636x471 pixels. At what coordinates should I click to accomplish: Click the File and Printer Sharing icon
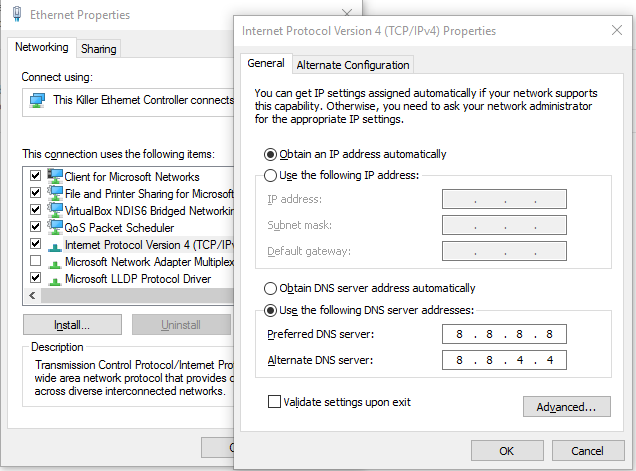(54, 193)
